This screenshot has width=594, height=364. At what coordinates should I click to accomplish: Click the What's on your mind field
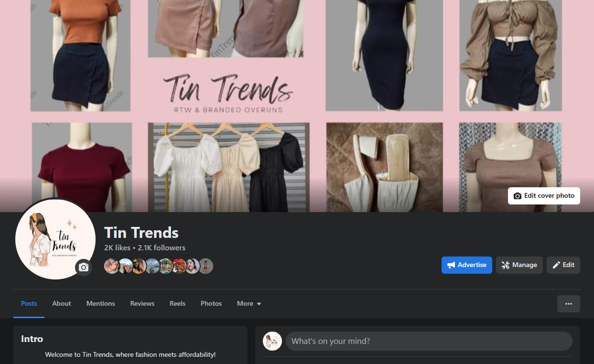(429, 341)
